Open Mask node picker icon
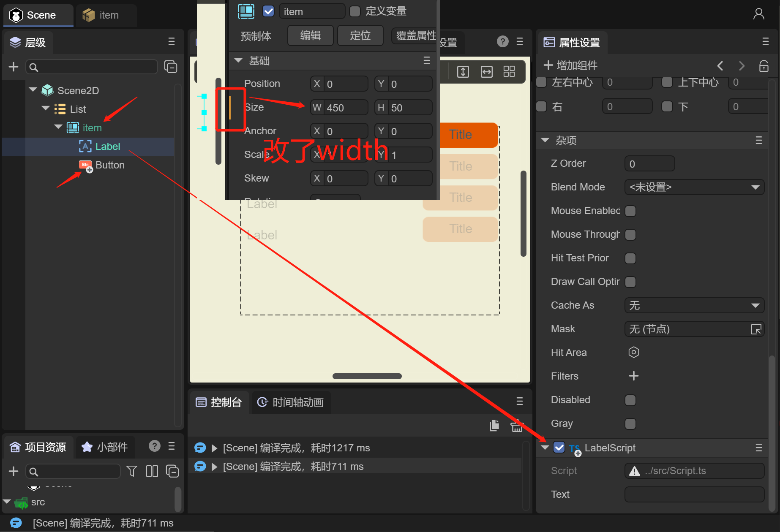This screenshot has height=532, width=780. [756, 329]
